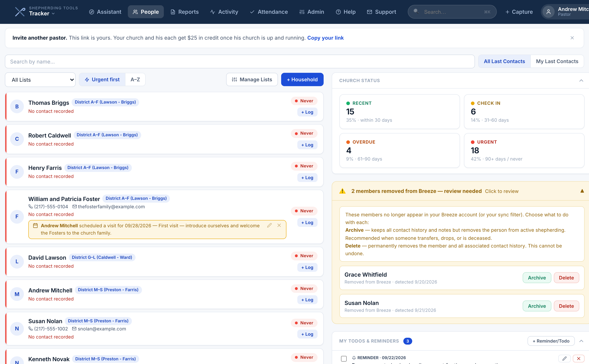The image size is (589, 364).
Task: Log a contact for Susan Nolan
Action: [x=307, y=334]
